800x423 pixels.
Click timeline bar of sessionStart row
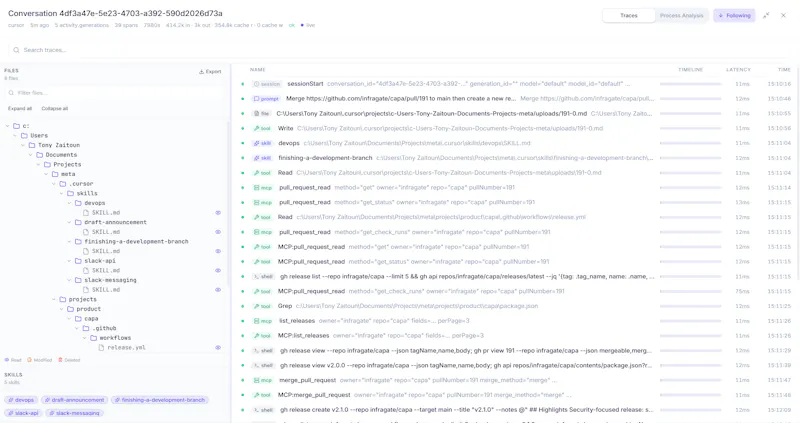click(690, 84)
